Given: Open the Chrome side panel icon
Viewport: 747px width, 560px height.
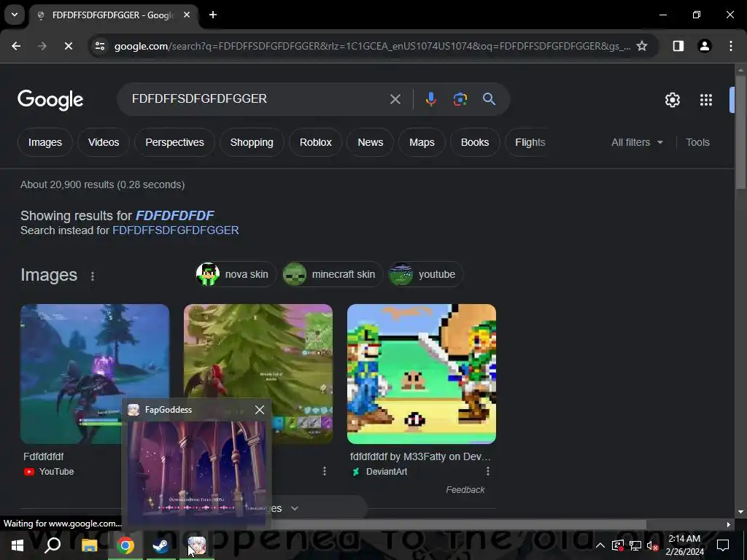Looking at the screenshot, I should point(678,46).
